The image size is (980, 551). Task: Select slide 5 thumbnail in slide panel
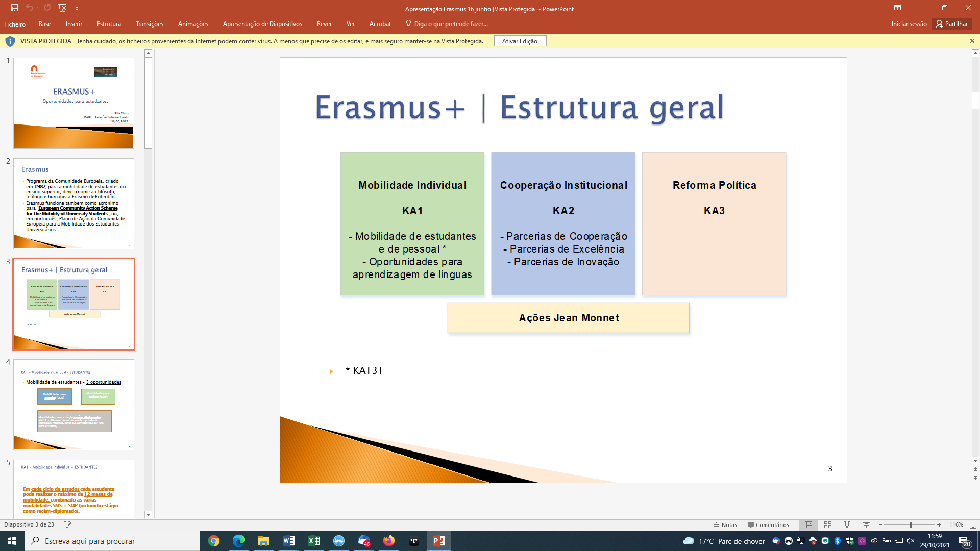(x=74, y=489)
